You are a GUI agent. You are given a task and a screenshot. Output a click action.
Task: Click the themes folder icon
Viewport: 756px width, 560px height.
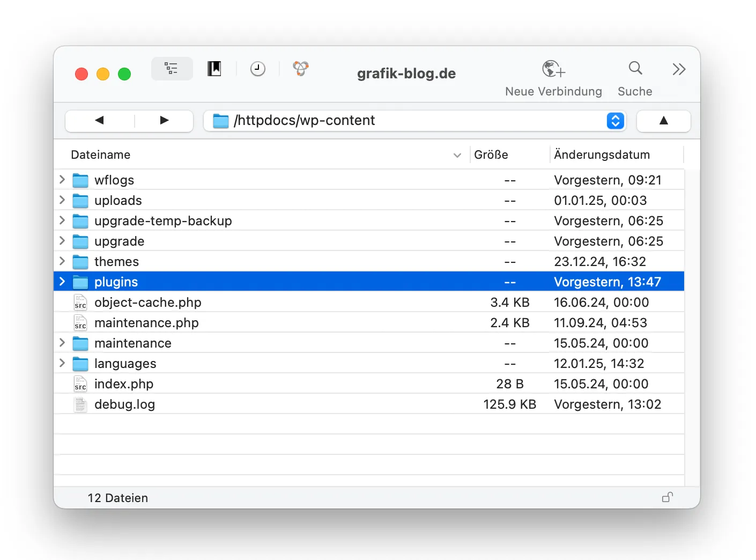point(80,262)
